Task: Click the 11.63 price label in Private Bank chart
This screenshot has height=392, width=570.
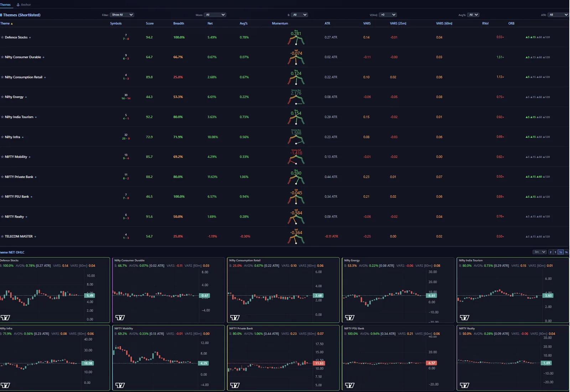Action: click(319, 363)
